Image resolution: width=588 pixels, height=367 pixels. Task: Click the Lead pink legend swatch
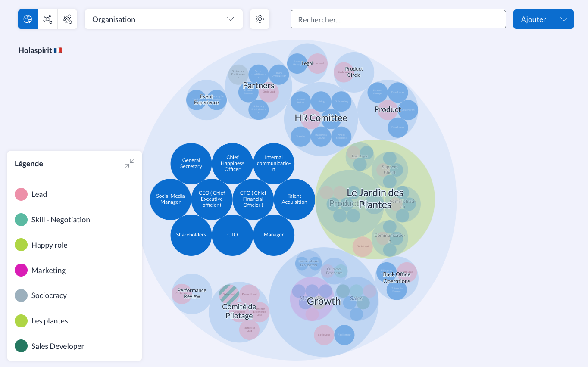point(21,194)
